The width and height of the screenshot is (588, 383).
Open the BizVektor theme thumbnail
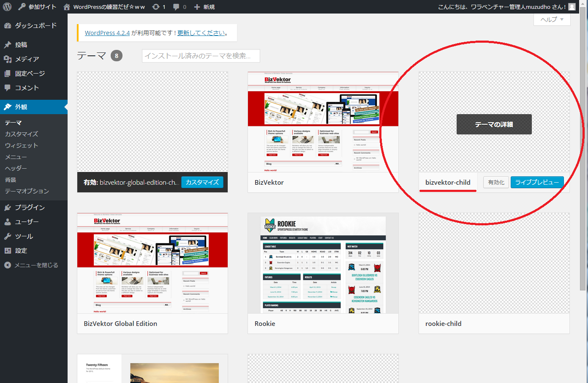pyautogui.click(x=323, y=122)
